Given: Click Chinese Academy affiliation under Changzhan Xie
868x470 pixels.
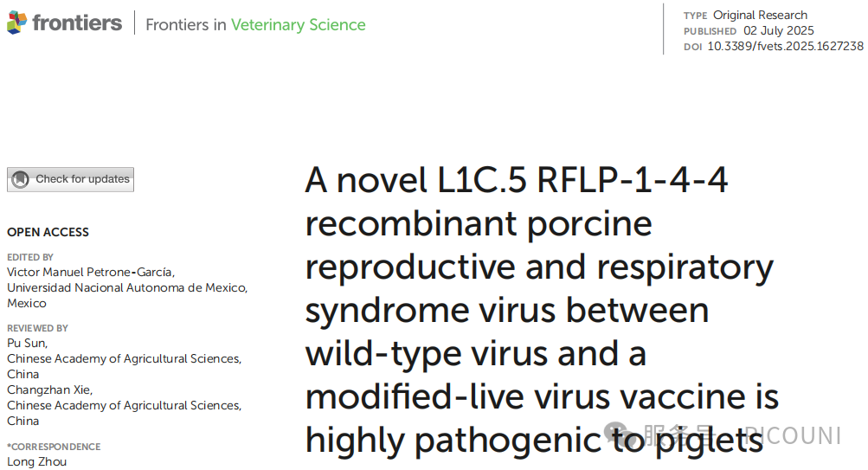Looking at the screenshot, I should click(124, 405).
